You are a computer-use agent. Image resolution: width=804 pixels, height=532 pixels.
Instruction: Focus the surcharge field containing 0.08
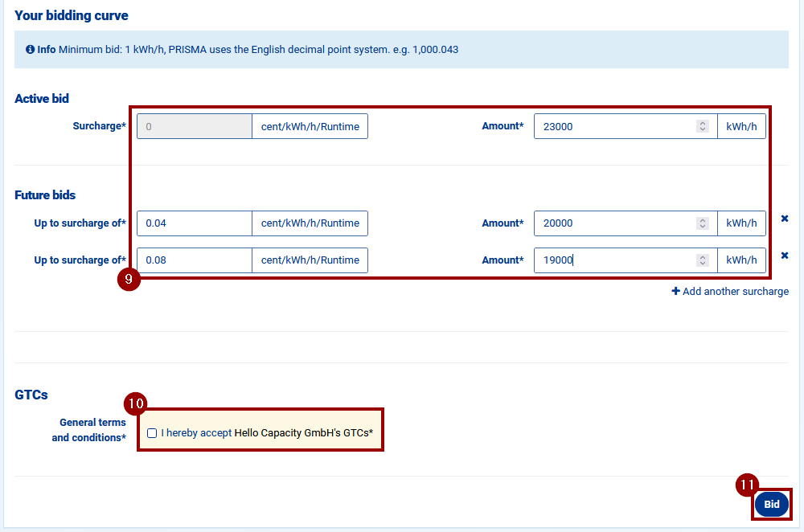click(x=195, y=260)
